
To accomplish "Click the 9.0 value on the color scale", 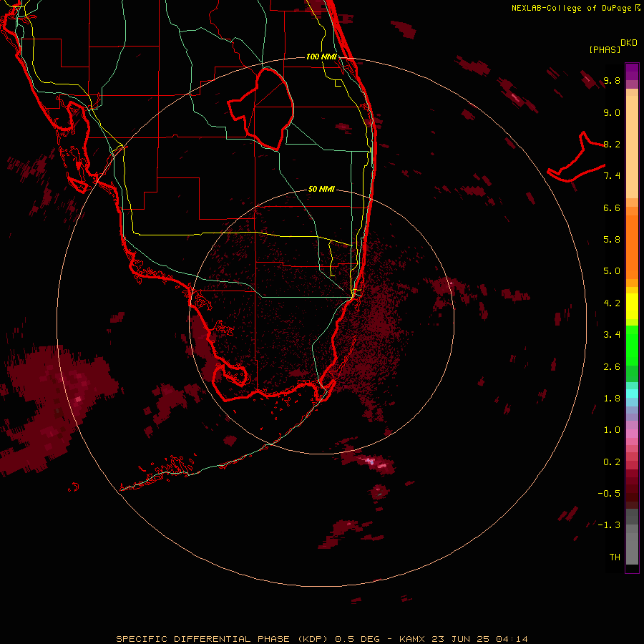I will 612,112.
